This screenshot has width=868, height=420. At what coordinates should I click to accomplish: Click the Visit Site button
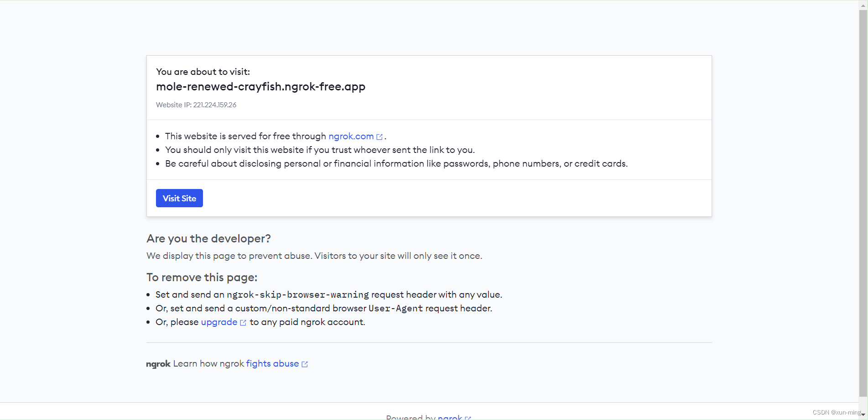coord(179,198)
